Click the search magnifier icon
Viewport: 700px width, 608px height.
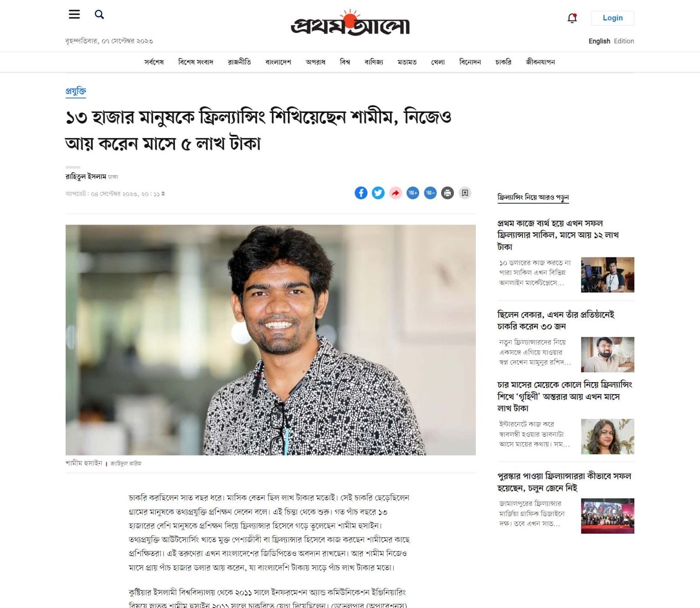tap(99, 15)
